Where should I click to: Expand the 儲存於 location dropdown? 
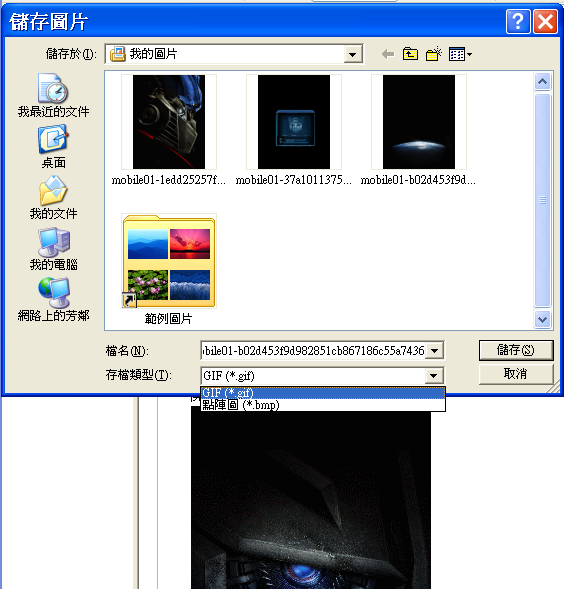(352, 55)
